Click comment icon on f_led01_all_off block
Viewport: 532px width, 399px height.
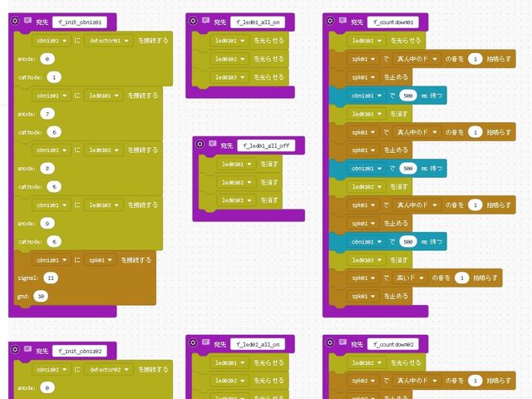tap(213, 145)
